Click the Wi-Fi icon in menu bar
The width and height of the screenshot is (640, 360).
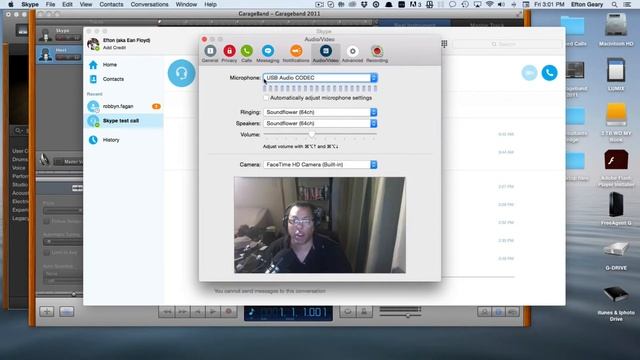(489, 4)
